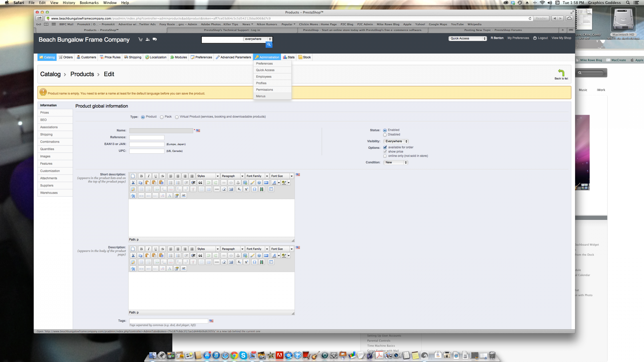Click superscript icon in Description editor toolbar

point(246,262)
